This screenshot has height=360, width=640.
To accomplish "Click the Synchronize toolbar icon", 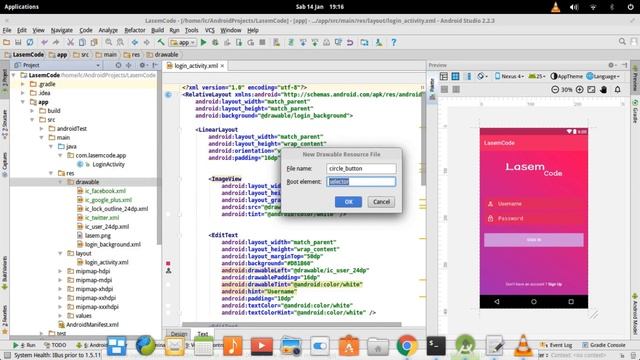I will (x=30, y=42).
